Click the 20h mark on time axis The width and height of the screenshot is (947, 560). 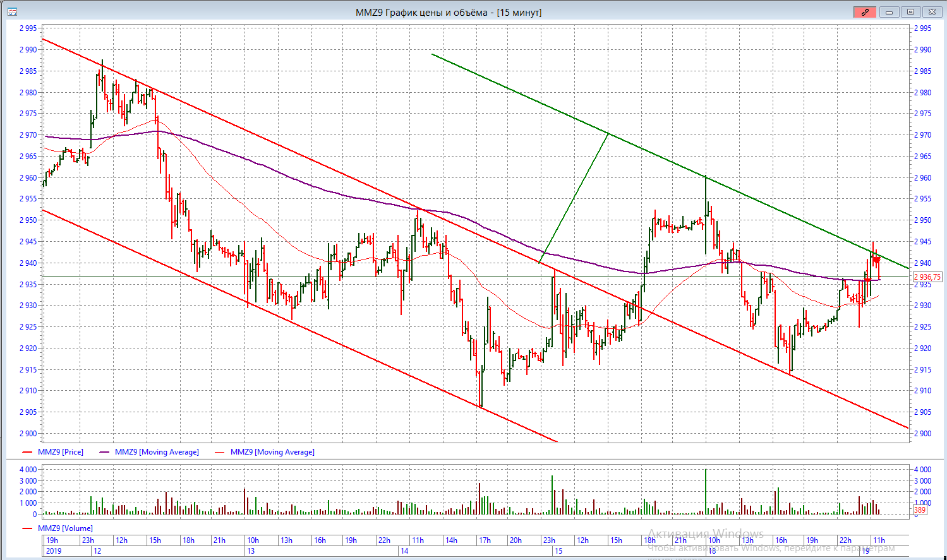tap(516, 540)
